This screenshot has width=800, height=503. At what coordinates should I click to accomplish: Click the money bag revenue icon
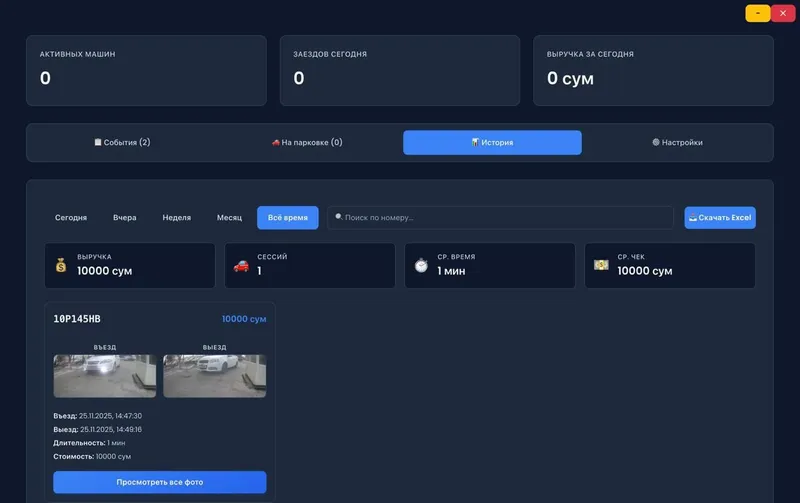(x=61, y=265)
